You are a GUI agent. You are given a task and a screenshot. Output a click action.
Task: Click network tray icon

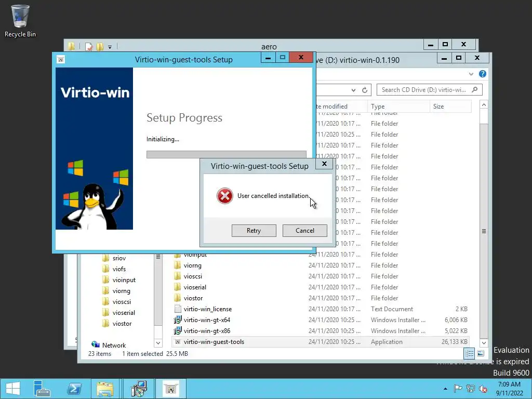471,389
